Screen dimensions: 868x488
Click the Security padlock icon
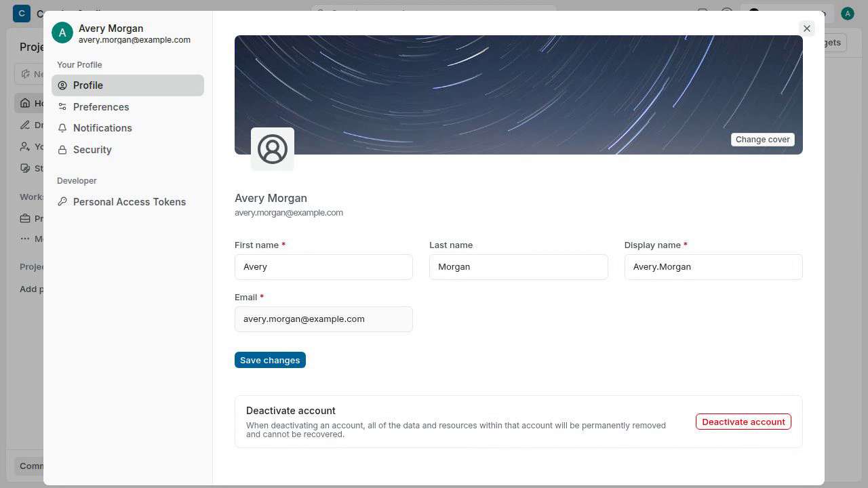pos(62,150)
